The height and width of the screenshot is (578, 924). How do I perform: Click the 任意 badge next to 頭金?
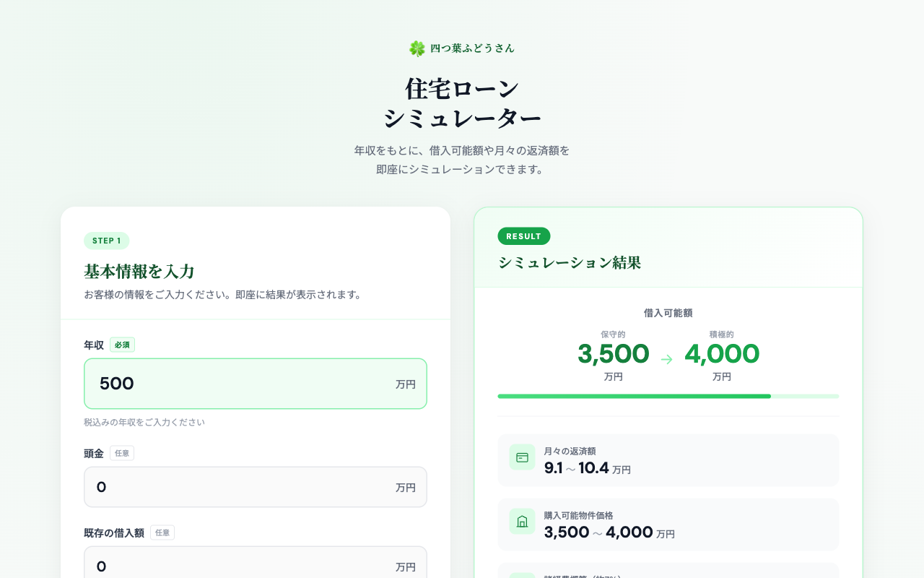click(x=121, y=453)
